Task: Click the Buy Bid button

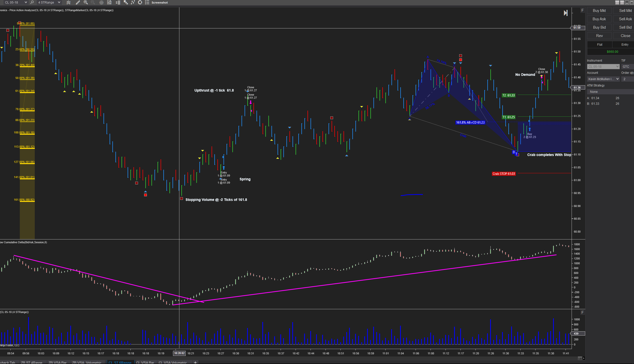Action: click(x=599, y=27)
